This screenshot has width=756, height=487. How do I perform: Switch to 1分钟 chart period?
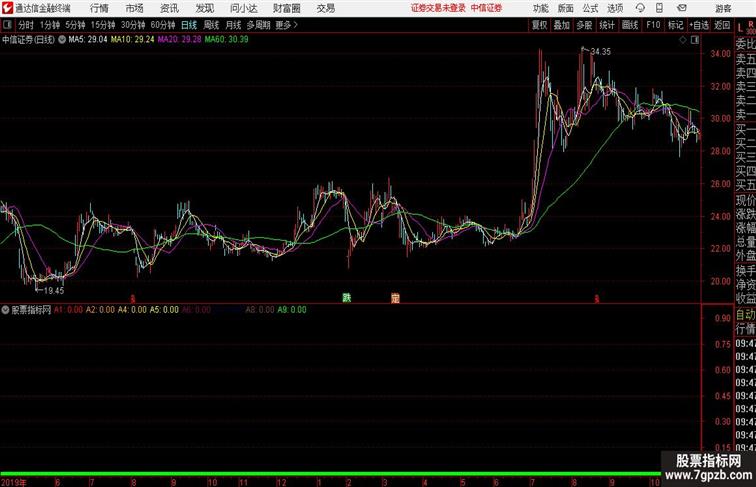pyautogui.click(x=50, y=25)
